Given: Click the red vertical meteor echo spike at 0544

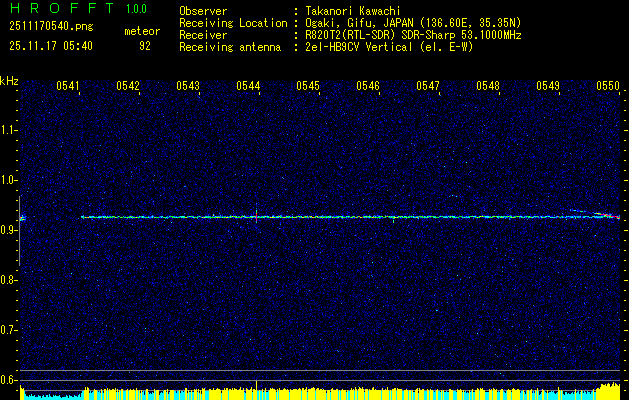Looking at the screenshot, I should coord(256,216).
